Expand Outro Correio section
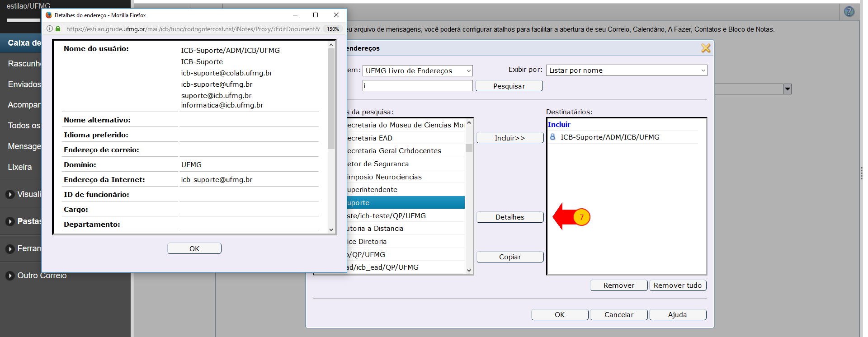This screenshot has width=868, height=337. pos(10,276)
